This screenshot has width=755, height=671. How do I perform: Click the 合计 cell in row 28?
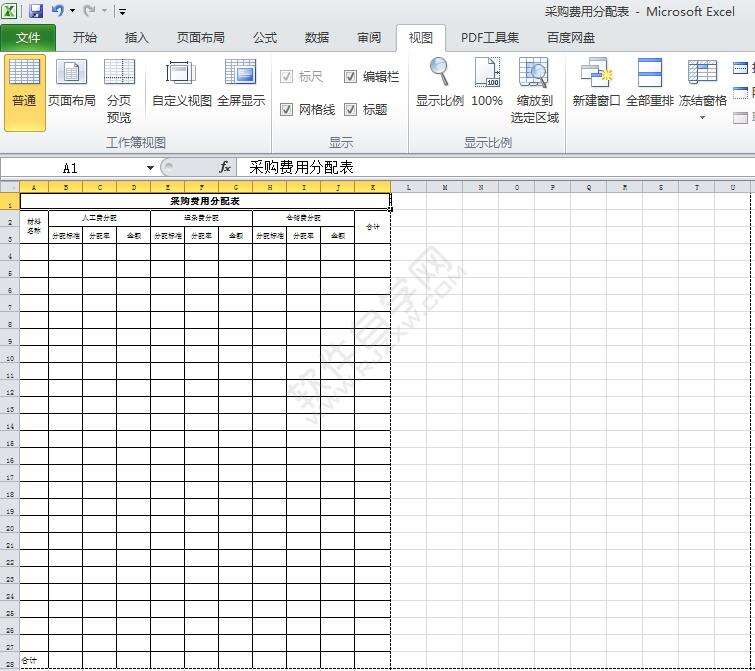[34, 660]
